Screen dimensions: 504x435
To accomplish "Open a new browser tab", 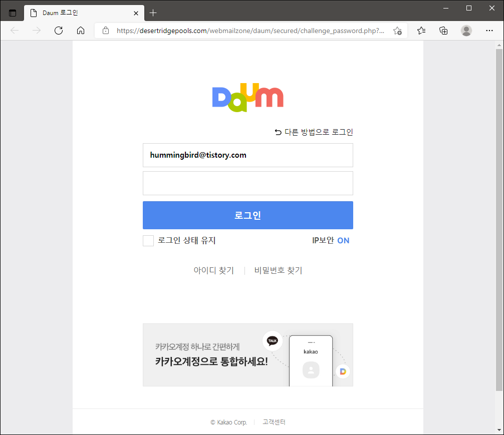I will click(153, 13).
